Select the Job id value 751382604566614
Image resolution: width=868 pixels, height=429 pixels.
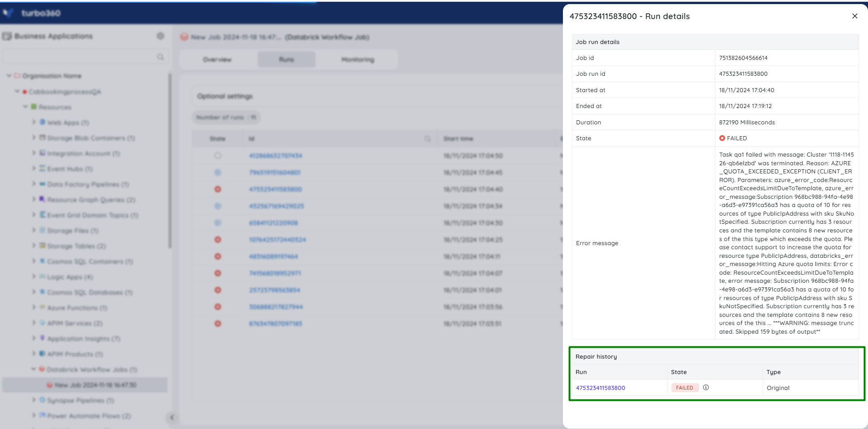pos(743,58)
